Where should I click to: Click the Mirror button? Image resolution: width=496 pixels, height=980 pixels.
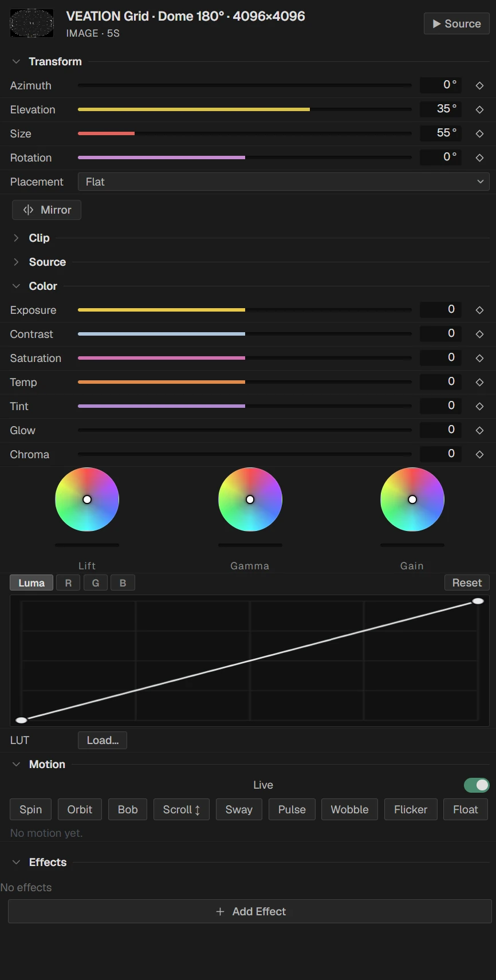[x=46, y=210]
